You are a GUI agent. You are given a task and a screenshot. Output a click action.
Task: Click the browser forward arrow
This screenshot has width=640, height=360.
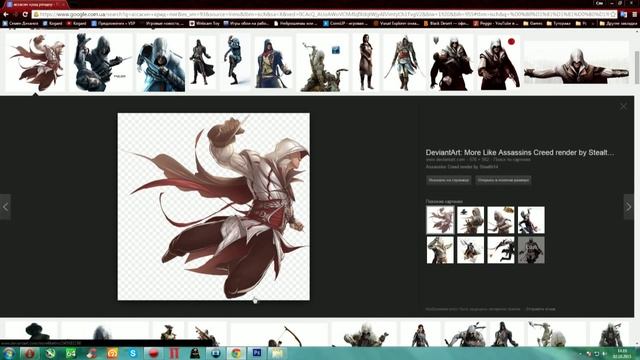pyautogui.click(x=16, y=14)
